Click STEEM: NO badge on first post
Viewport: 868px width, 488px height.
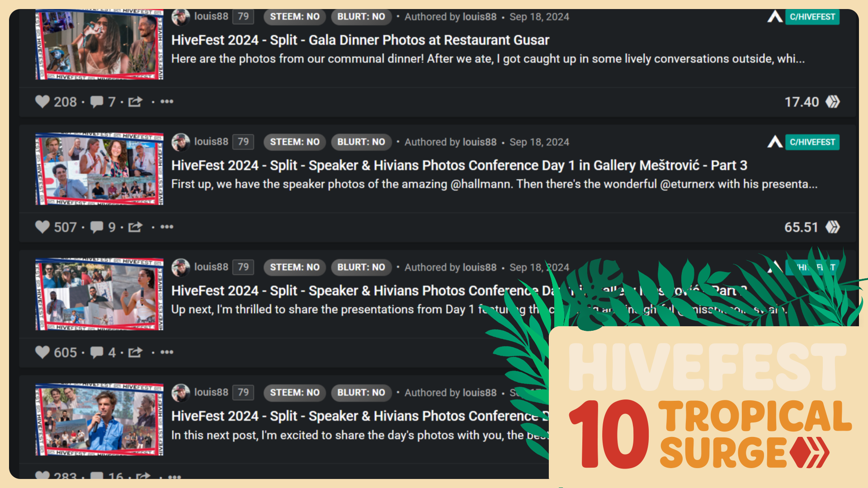[294, 17]
